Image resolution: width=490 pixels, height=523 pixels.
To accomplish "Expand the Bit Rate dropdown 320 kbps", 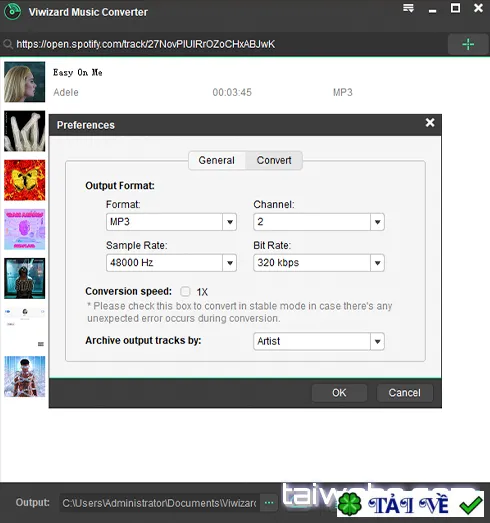I will [319, 263].
